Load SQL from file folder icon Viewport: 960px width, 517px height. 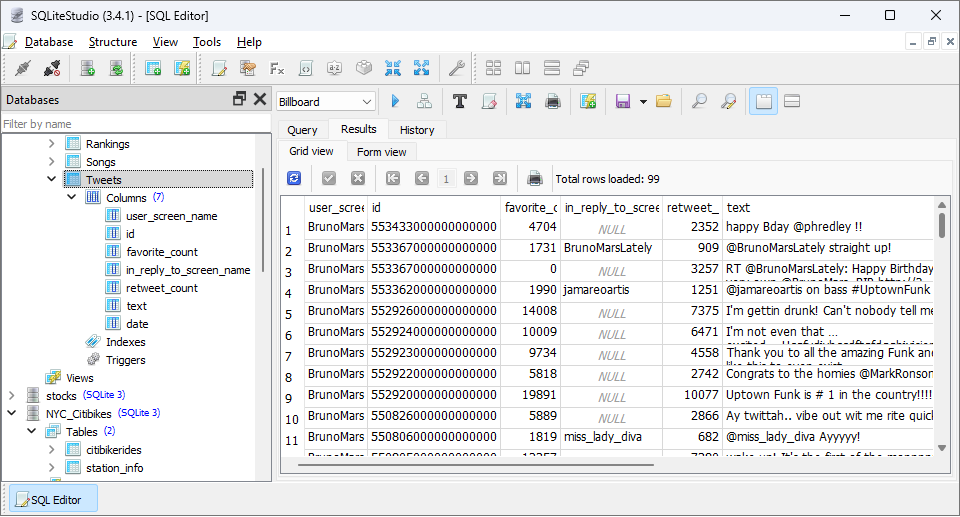click(x=664, y=101)
